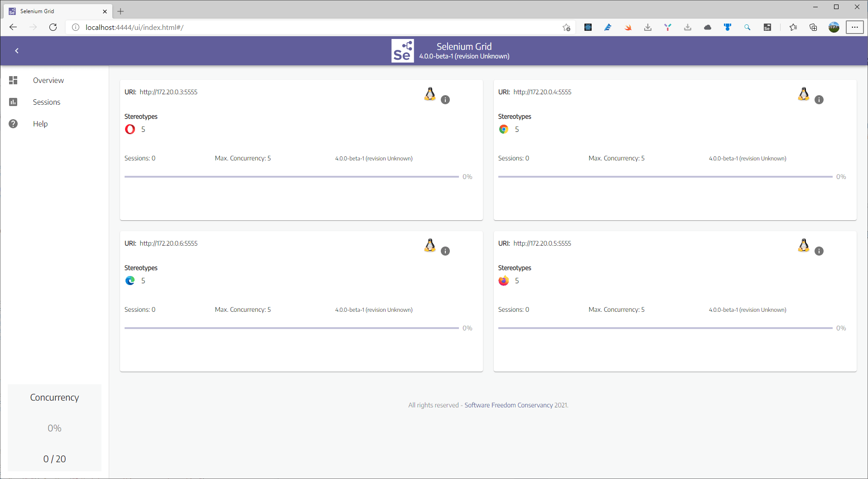Select the URI text http://172.20.0.5:5555
Image resolution: width=868 pixels, height=479 pixels.
click(542, 243)
